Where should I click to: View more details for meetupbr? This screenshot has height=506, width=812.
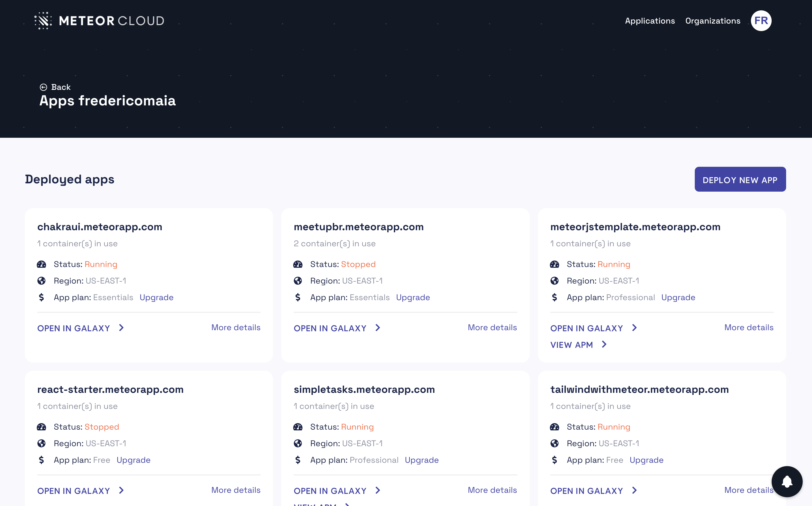(x=492, y=328)
